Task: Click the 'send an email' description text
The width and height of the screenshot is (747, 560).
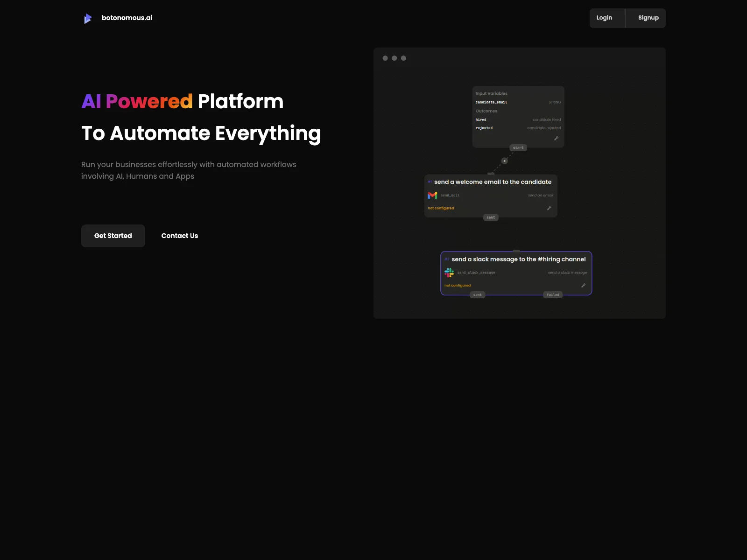Action: 541,196
